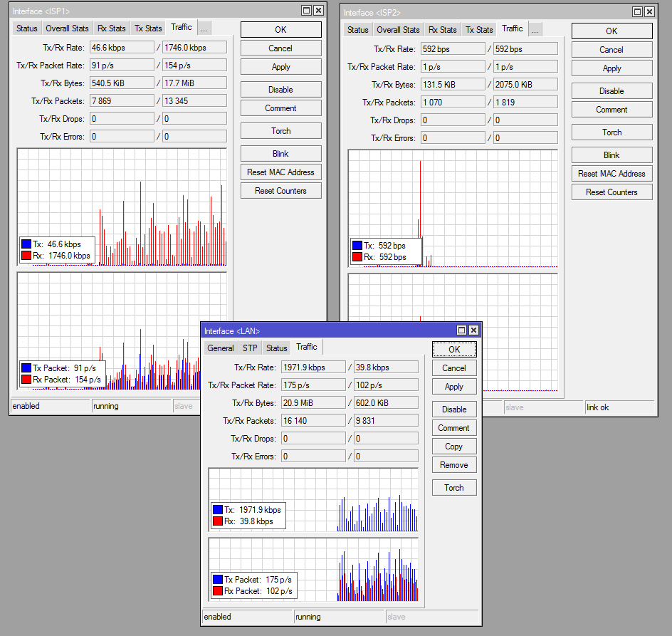
Task: Switch to the Rx Stats tab on ISP1
Action: click(111, 28)
